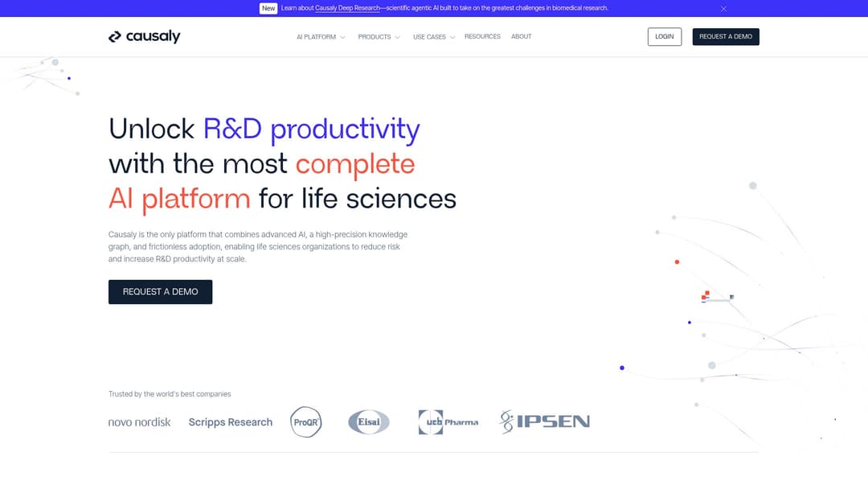The height and width of the screenshot is (489, 868).
Task: Follow the Causaly Deep Research link
Action: (348, 8)
